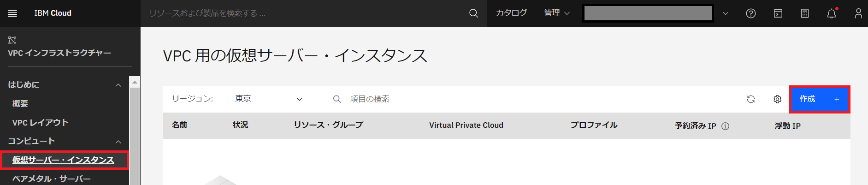Screen dimensions: 868x185
Task: Open the user profile avatar icon
Action: pyautogui.click(x=858, y=13)
